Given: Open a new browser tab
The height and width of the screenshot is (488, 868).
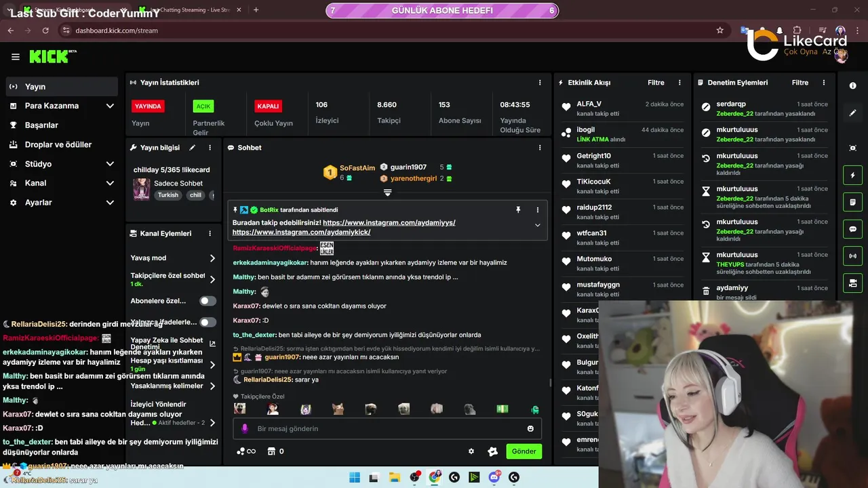Looking at the screenshot, I should [x=256, y=10].
